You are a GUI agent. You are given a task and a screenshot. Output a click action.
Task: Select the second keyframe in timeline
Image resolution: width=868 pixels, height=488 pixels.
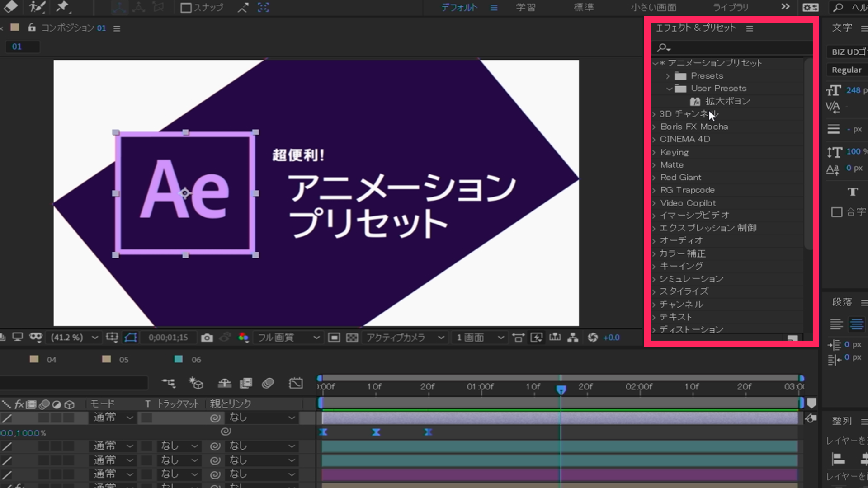click(x=376, y=432)
